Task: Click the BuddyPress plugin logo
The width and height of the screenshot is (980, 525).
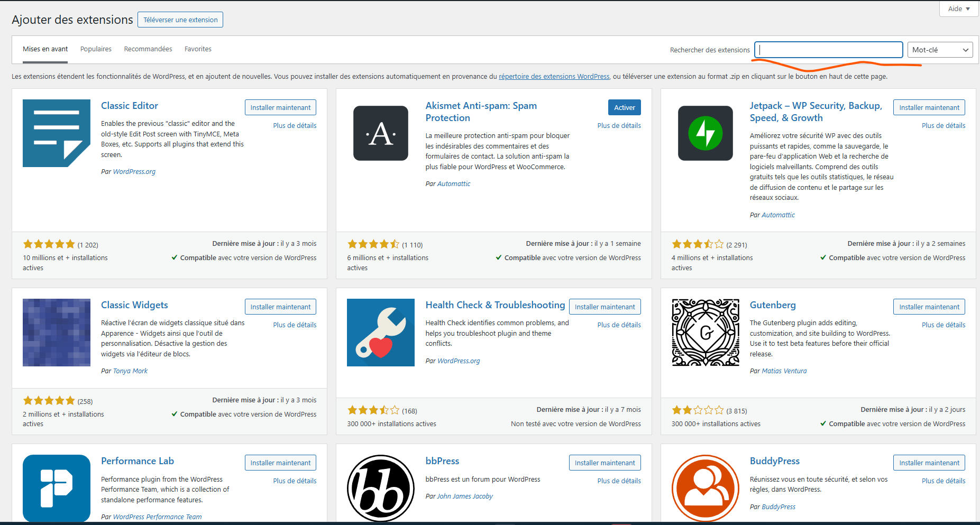Action: point(706,489)
